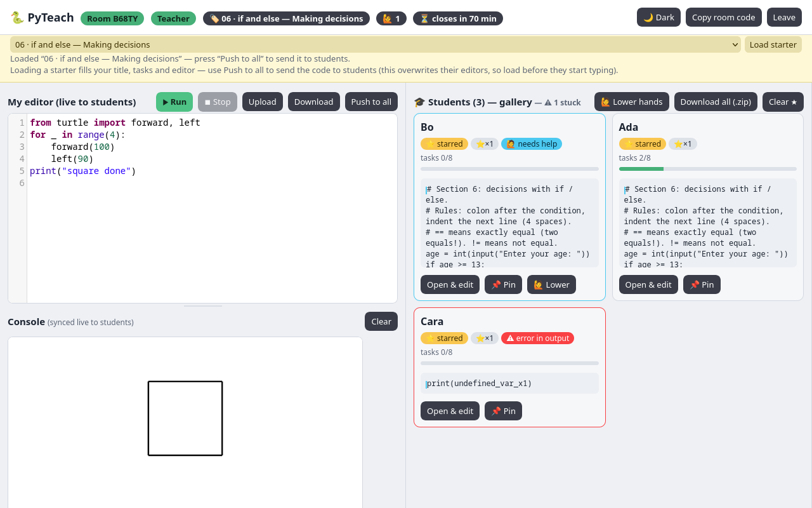The image size is (812, 508).
Task: Click the PyTeach snake logo
Action: tap(17, 18)
